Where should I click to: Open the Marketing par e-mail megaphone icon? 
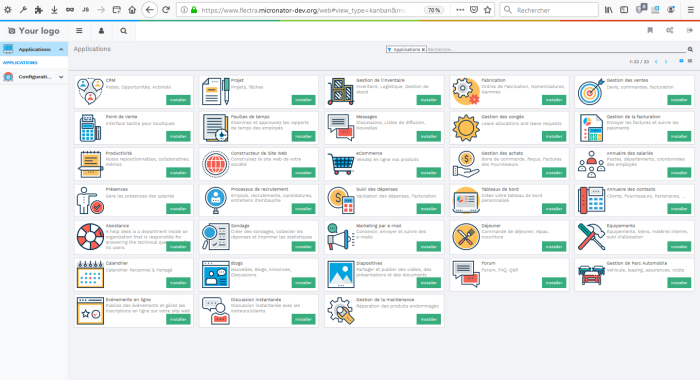(x=341, y=237)
